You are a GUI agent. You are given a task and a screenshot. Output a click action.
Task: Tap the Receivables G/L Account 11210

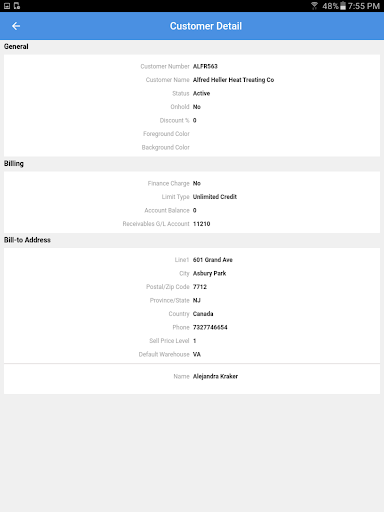tap(201, 224)
